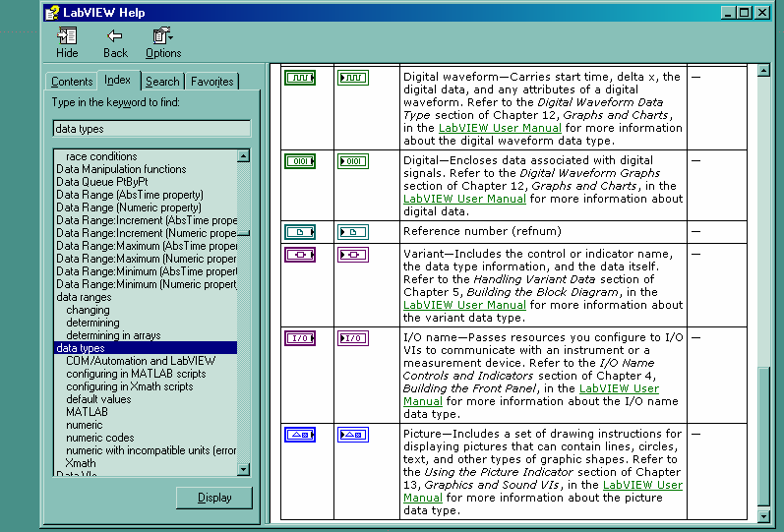Click the help content vertical scrollbar thumb

coord(763,436)
